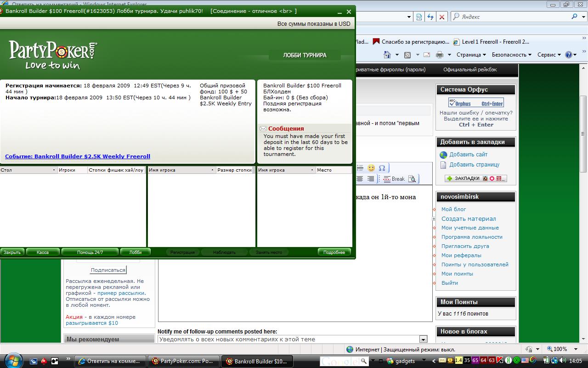
Task: Click the green plus ЗАКЛАДКИ bookmarks widget
Action: 476,178
